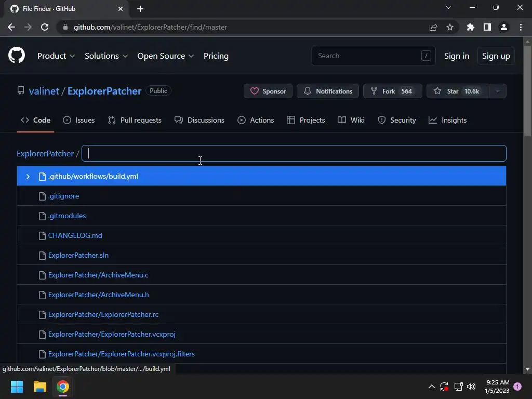Click the Notifications button
Image resolution: width=532 pixels, height=399 pixels.
(328, 91)
